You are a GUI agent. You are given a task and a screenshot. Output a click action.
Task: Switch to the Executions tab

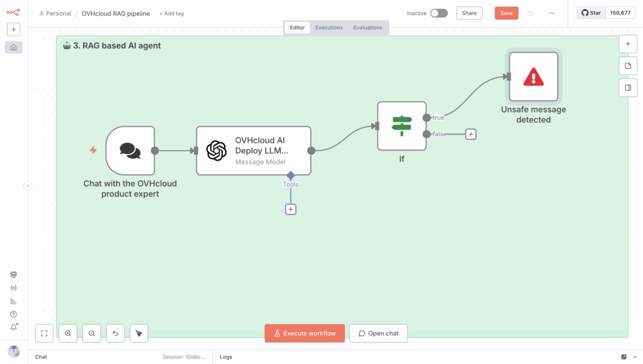coord(328,28)
